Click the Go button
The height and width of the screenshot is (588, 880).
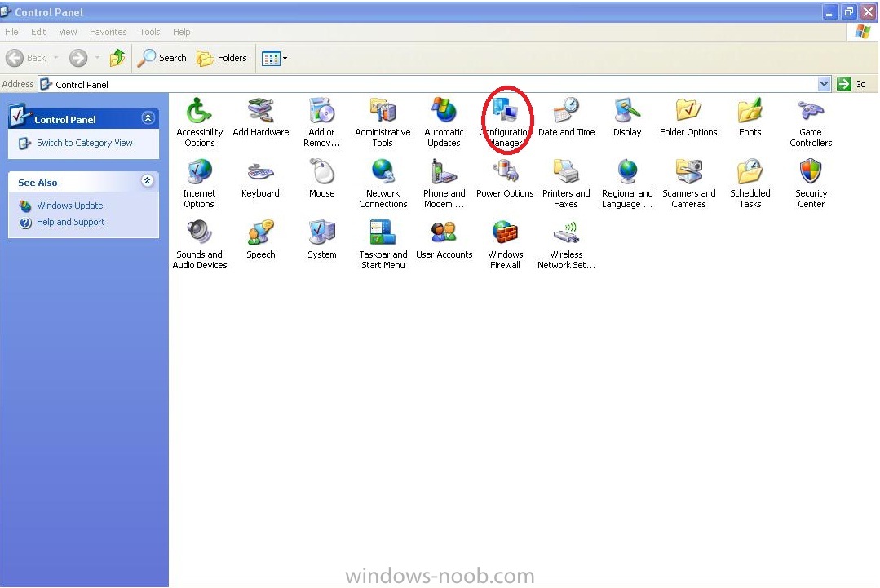852,84
